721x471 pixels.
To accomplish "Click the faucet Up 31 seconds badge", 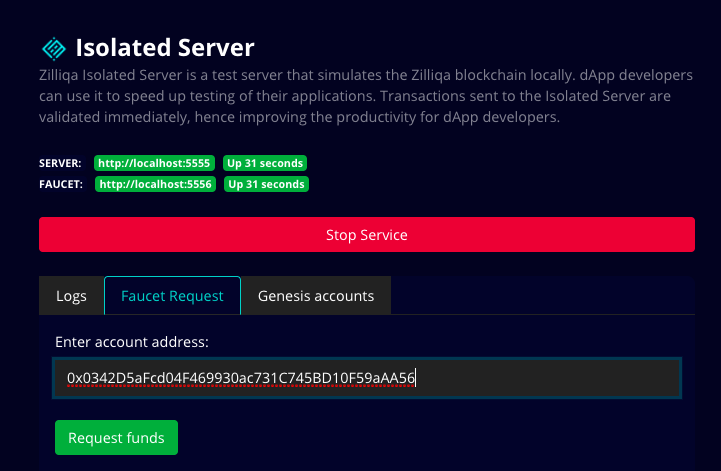I will coord(266,184).
